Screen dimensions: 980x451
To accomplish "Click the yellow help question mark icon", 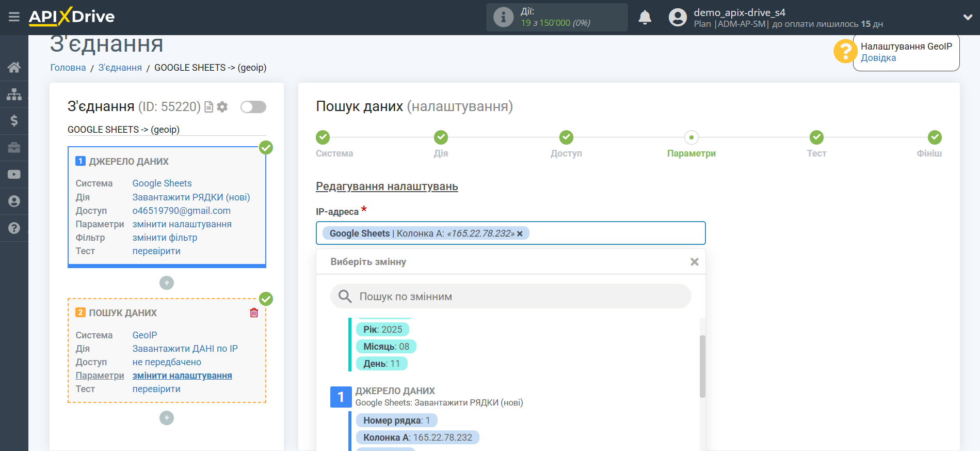I will [845, 52].
